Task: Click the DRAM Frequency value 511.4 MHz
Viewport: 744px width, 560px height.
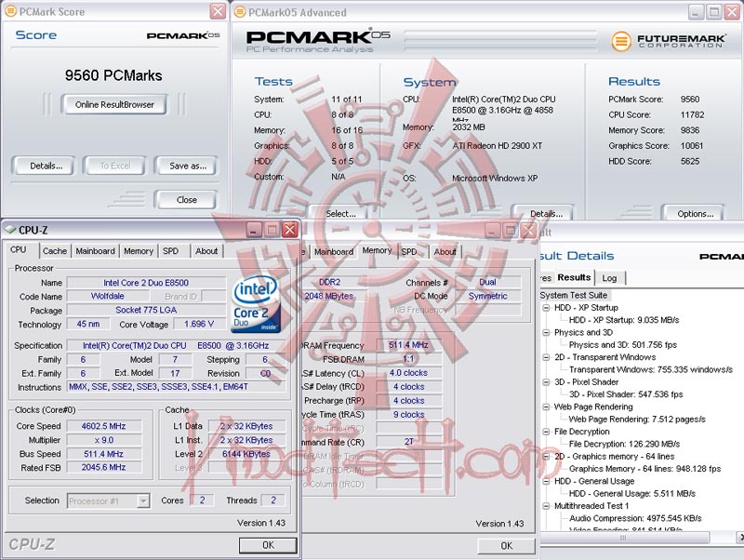Action: pyautogui.click(x=408, y=345)
